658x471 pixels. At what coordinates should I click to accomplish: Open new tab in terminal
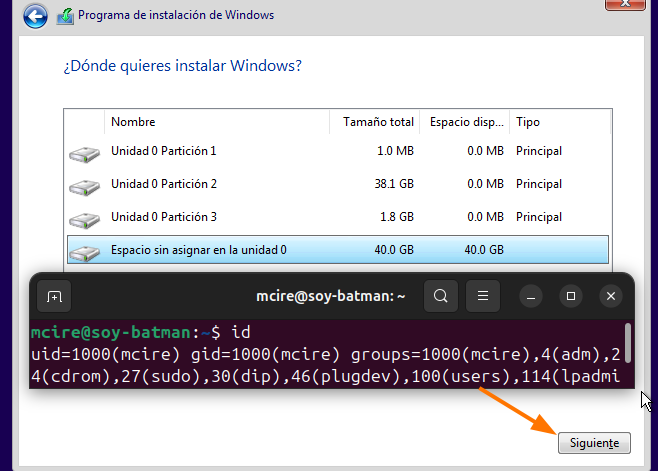click(x=54, y=296)
